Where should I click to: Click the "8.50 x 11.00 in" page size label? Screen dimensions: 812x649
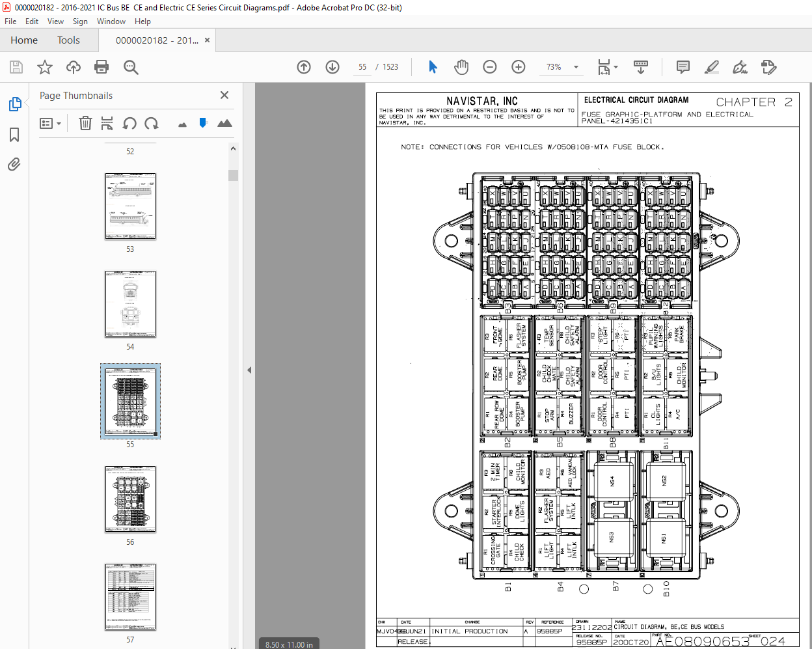(x=289, y=644)
